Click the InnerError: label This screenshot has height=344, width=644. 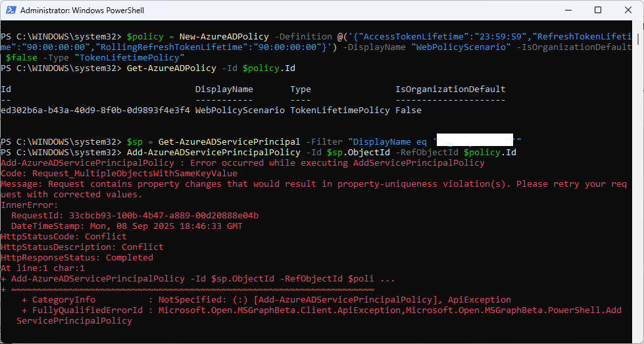pyautogui.click(x=30, y=205)
